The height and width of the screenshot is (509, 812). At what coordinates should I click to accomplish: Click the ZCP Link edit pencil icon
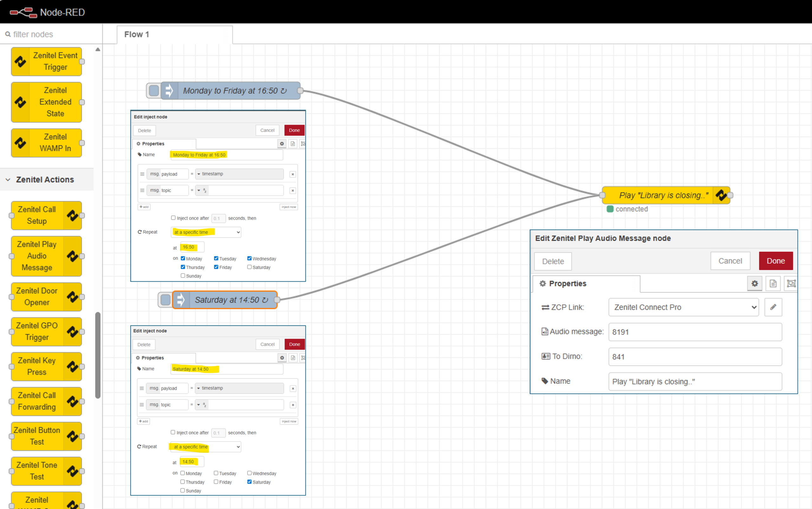773,307
